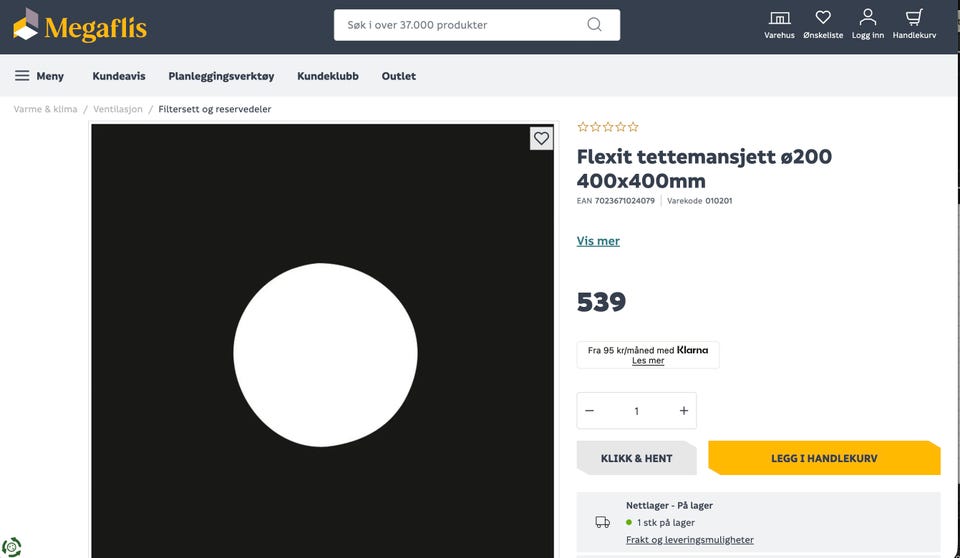This screenshot has width=960, height=558.
Task: Click the quantity value field
Action: pyautogui.click(x=637, y=411)
